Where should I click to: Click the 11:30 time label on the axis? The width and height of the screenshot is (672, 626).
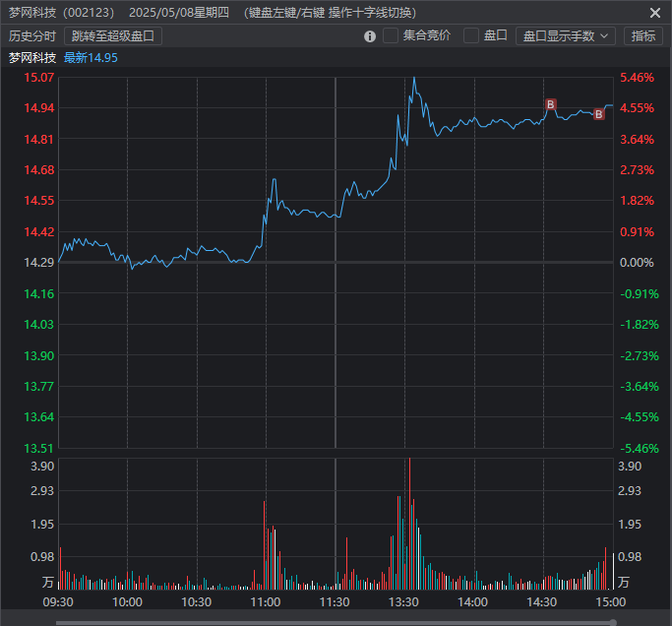tap(335, 601)
